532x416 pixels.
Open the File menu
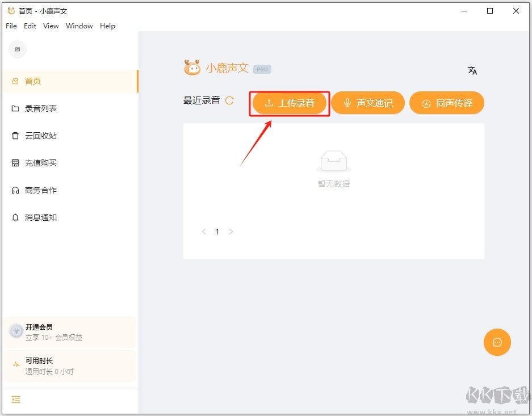[x=11, y=26]
